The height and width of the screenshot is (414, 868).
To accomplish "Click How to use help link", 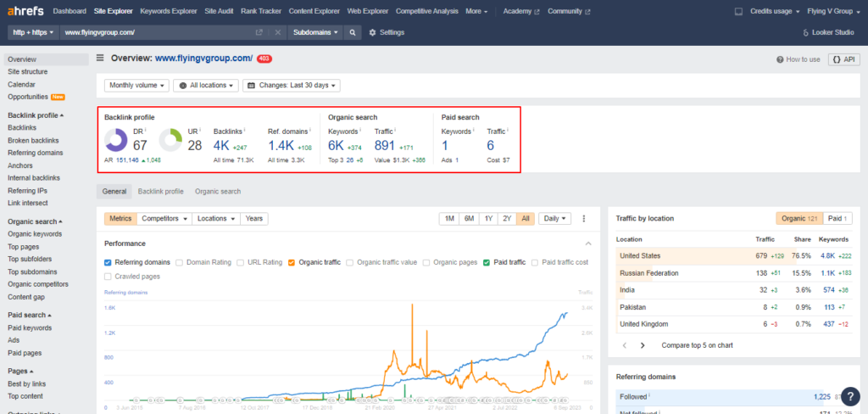I will (798, 59).
